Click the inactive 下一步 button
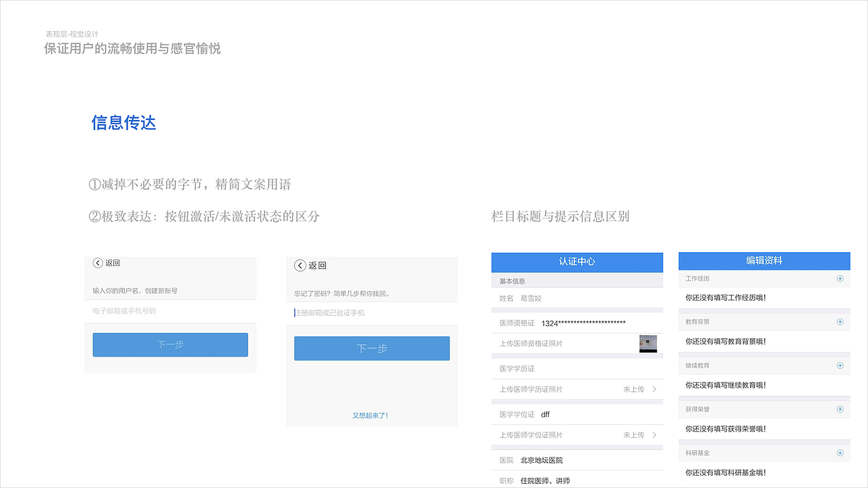 click(x=170, y=344)
